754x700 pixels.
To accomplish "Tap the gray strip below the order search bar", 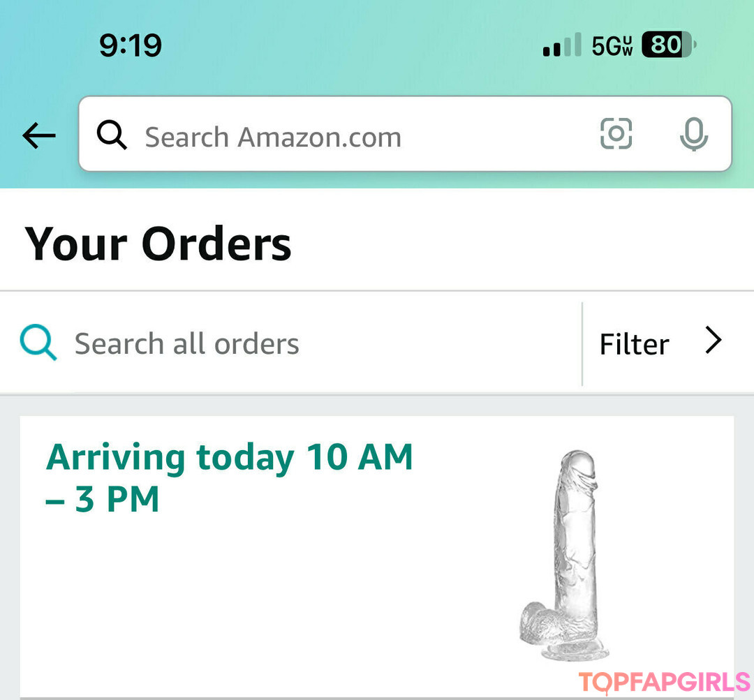I will (377, 405).
